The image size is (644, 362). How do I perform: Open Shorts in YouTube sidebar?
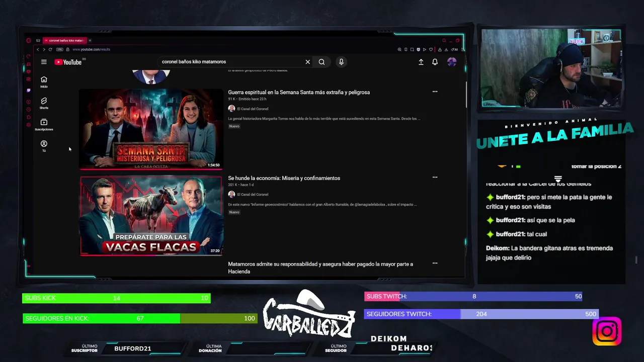point(44,103)
